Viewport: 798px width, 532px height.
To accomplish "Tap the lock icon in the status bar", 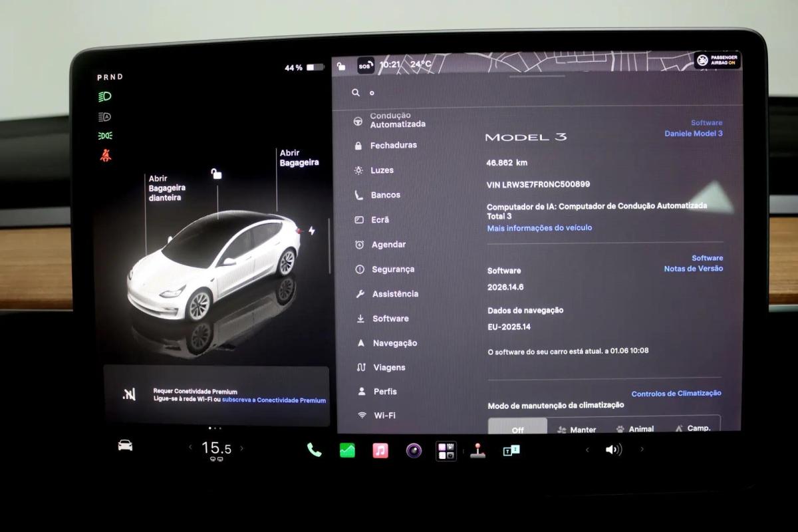I will coord(341,66).
